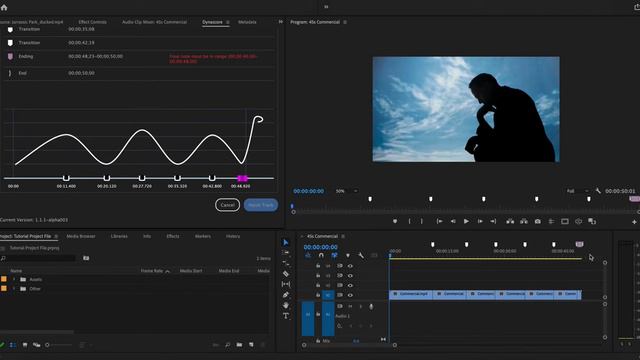Viewport: 640px width, 360px height.
Task: Select the Slip tool
Action: tap(286, 284)
